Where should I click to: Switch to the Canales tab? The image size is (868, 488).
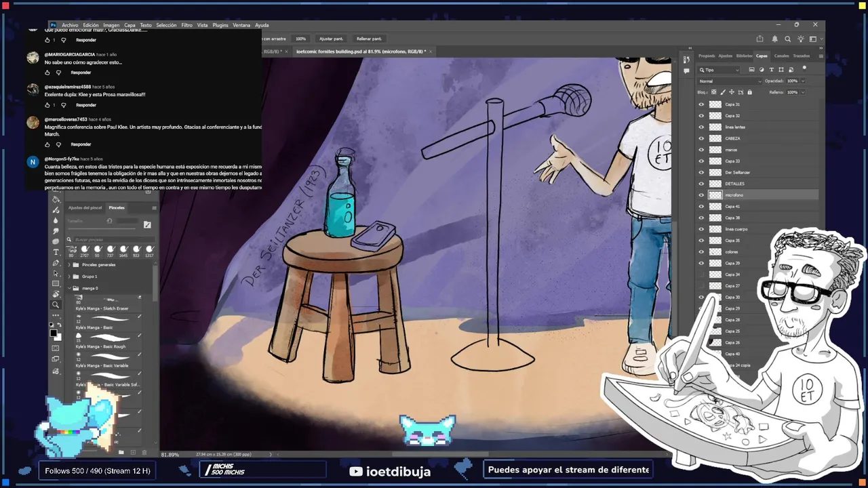(781, 56)
